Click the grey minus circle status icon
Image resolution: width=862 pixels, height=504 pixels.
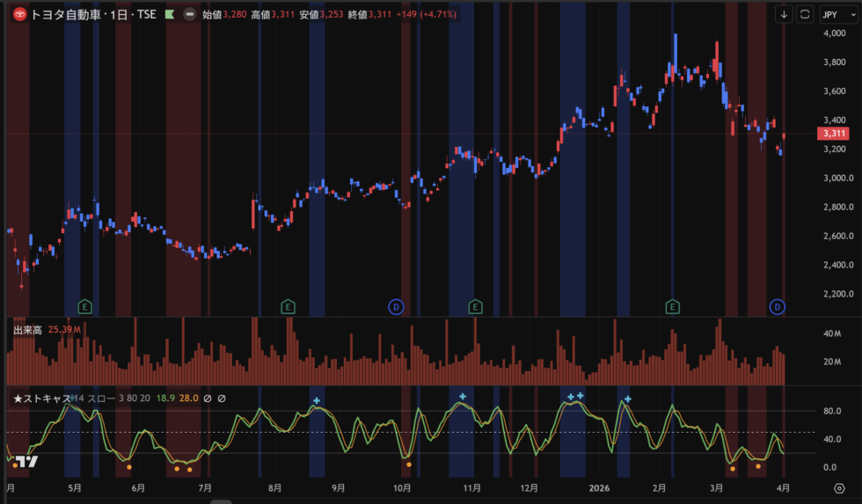click(x=188, y=14)
